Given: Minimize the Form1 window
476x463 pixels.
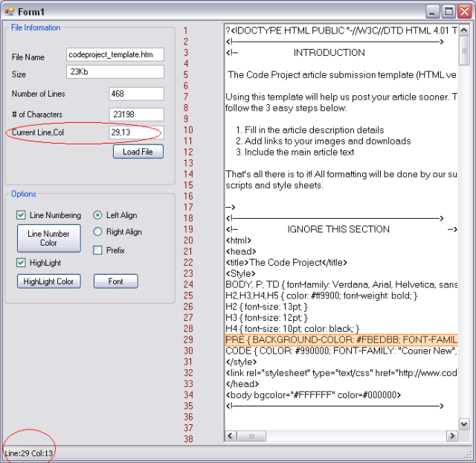Looking at the screenshot, I should coord(432,12).
